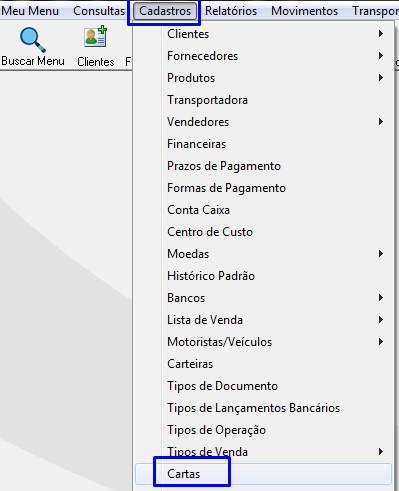The width and height of the screenshot is (399, 491).
Task: Open the Movimentos menu
Action: (x=304, y=11)
